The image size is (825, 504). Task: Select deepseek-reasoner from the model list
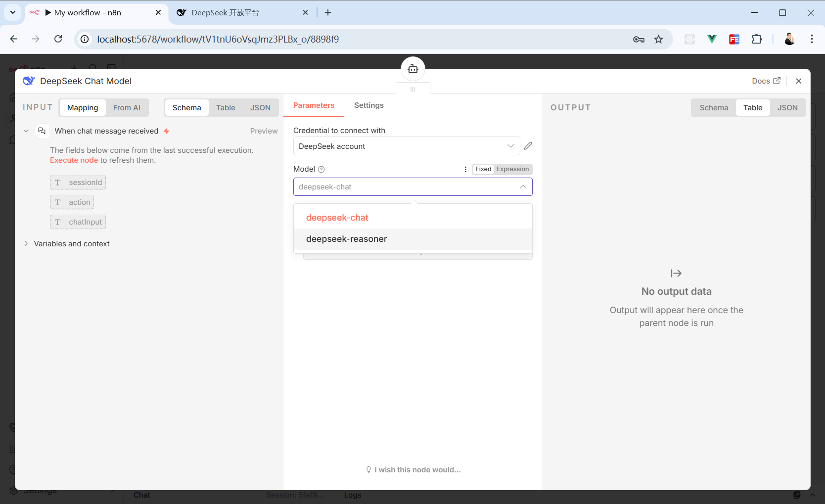tap(346, 239)
